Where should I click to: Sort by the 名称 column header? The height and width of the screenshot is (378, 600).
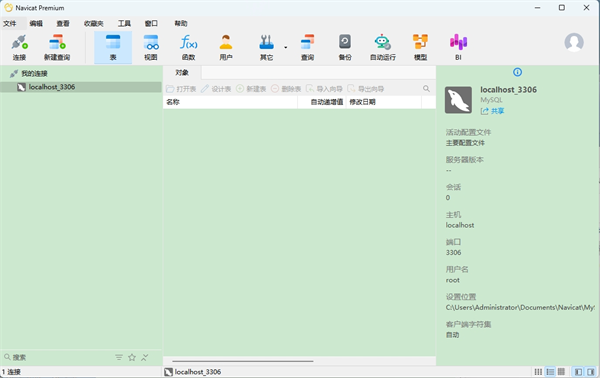coord(230,102)
